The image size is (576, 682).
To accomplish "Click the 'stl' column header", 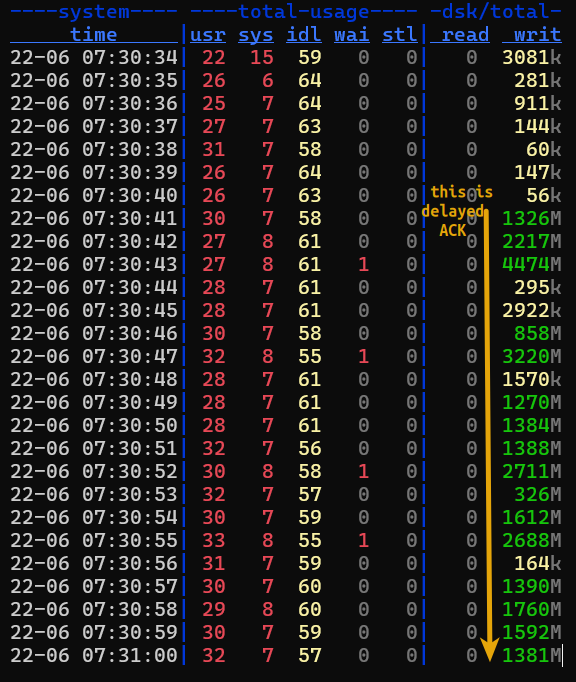I will click(399, 35).
